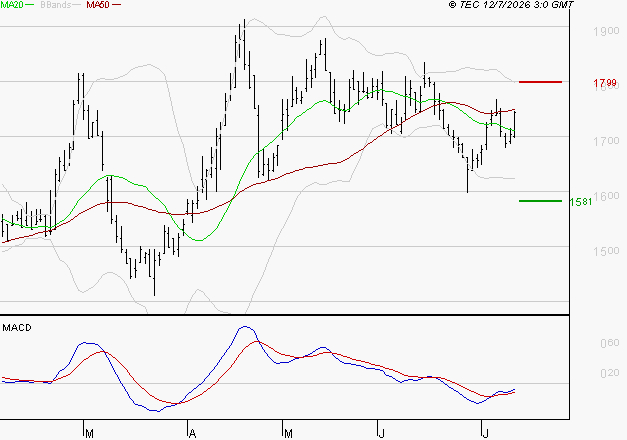Click the TEC copyright timestamp text
627x440 pixels.
click(x=511, y=5)
